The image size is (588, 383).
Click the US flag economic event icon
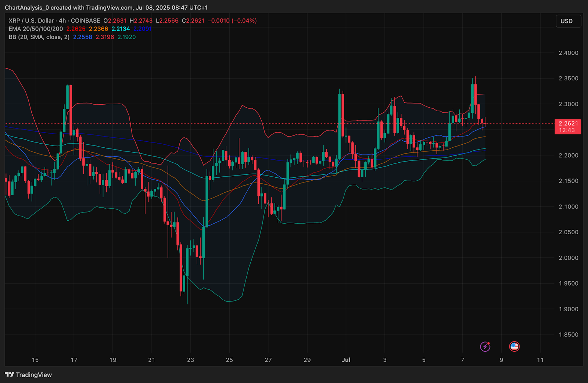514,346
